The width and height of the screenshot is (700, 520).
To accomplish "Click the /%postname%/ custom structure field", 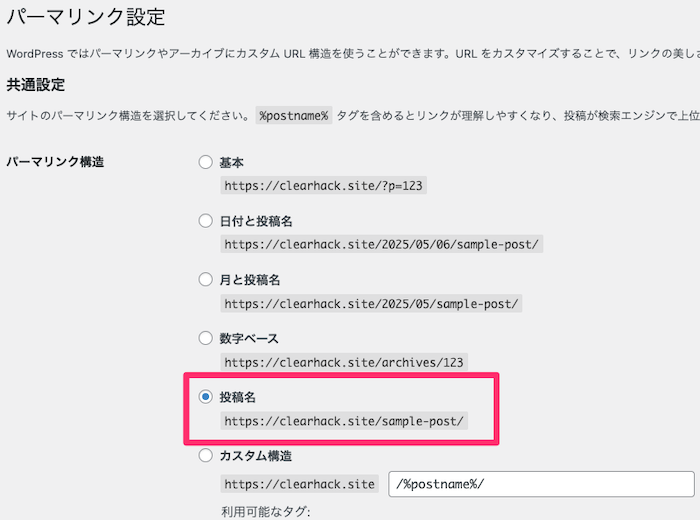I will (541, 484).
